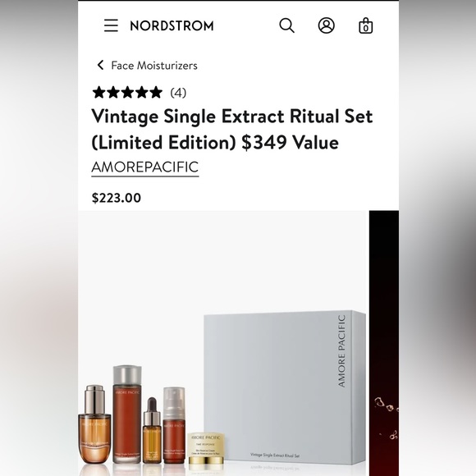Tap the red spray mist bottle
The image size is (476, 476).
click(x=174, y=425)
